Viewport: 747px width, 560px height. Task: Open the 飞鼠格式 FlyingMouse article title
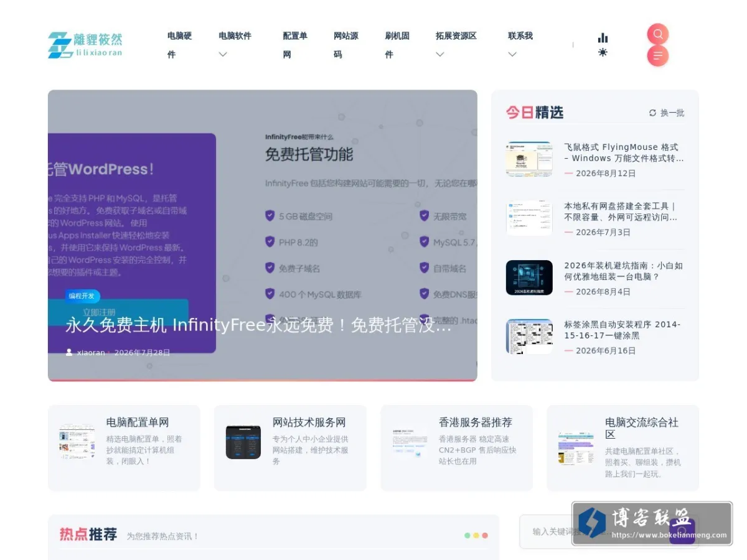624,152
